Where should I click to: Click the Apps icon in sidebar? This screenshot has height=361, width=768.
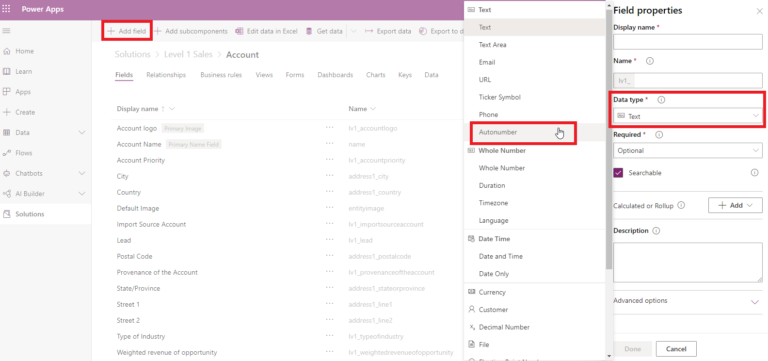pos(6,92)
